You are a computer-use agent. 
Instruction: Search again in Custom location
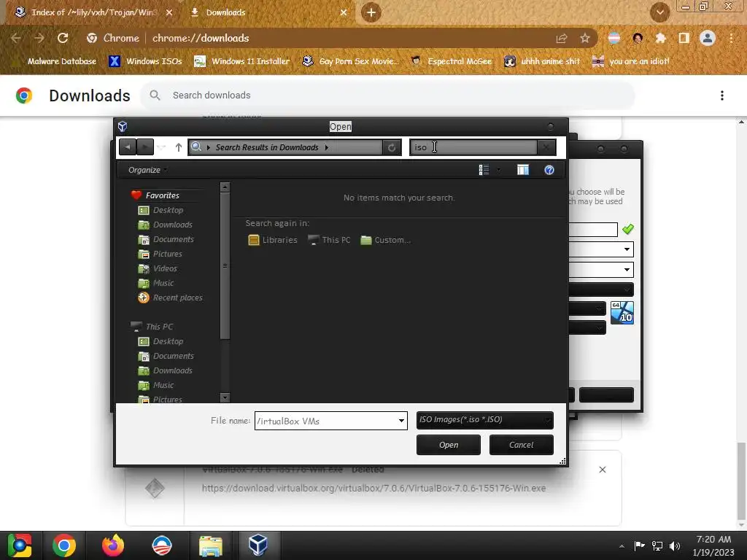point(386,240)
